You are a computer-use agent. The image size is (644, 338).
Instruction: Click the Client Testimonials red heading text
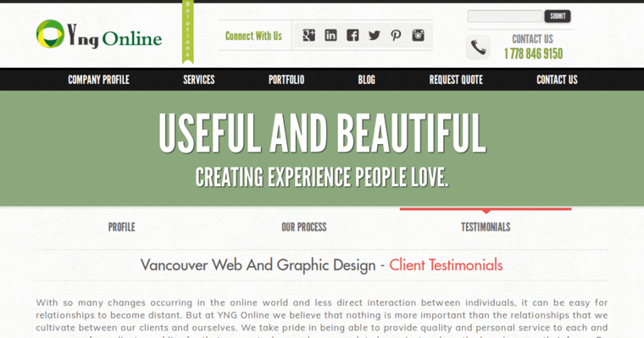pyautogui.click(x=446, y=265)
